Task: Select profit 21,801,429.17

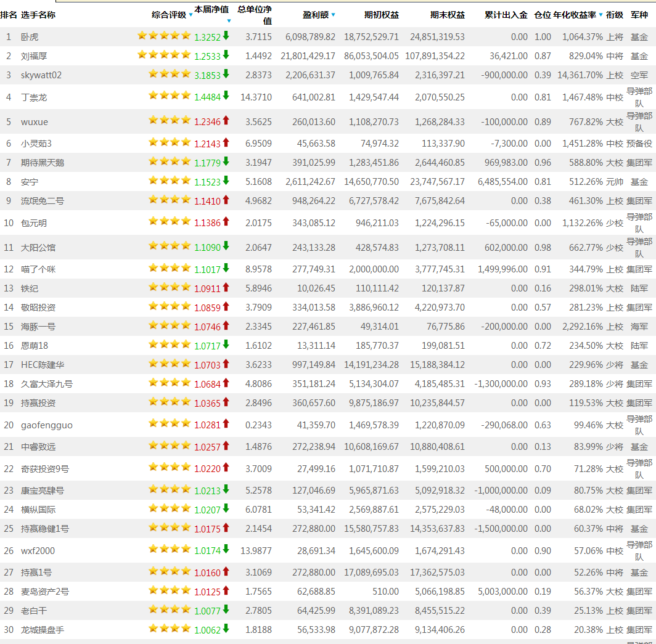Action: point(308,56)
